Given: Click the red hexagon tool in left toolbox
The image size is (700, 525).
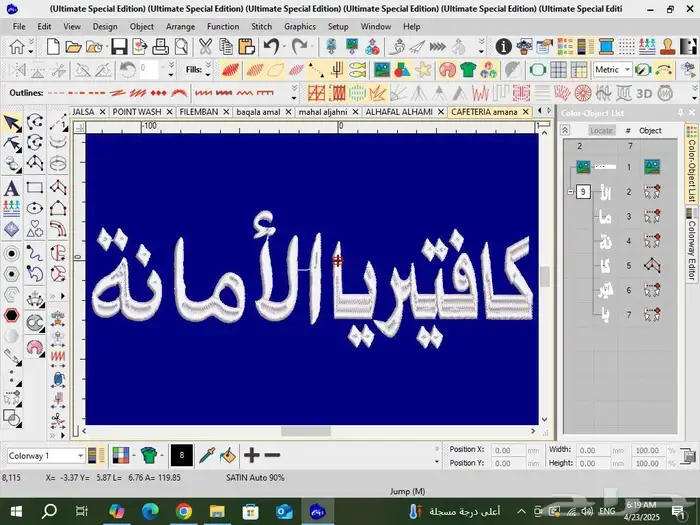Looking at the screenshot, I should coord(12,316).
